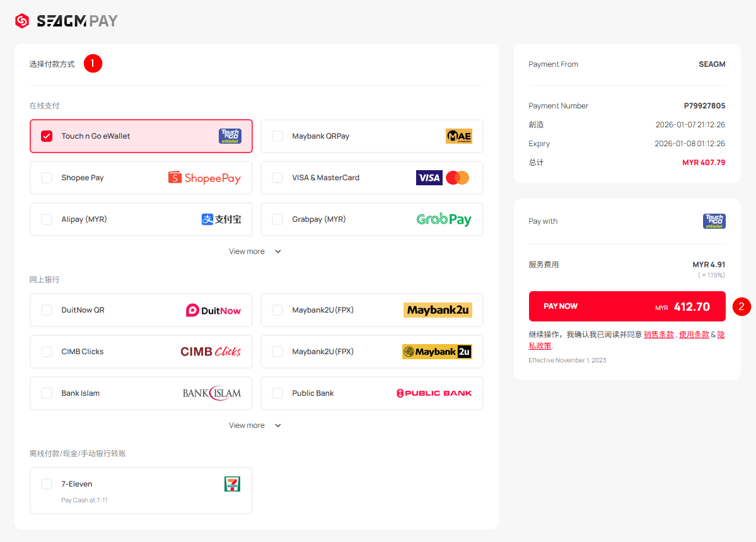Click the 7-Eleven logo icon
Image resolution: width=756 pixels, height=542 pixels.
[232, 484]
